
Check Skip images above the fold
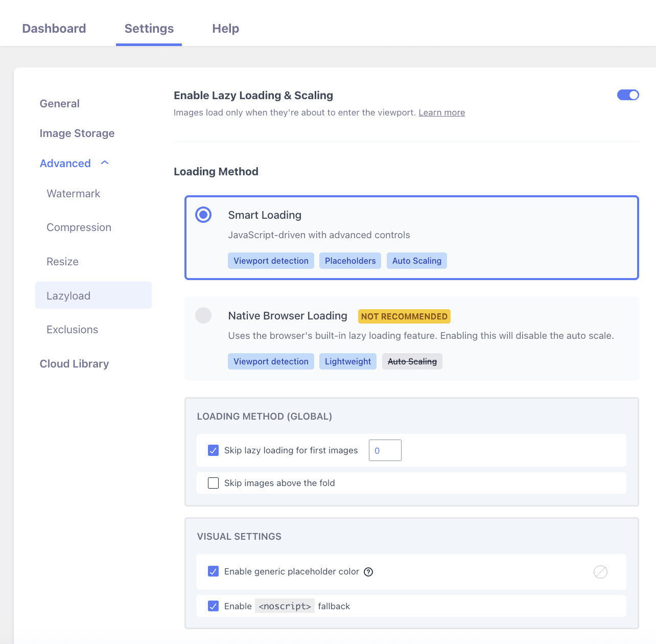tap(214, 483)
